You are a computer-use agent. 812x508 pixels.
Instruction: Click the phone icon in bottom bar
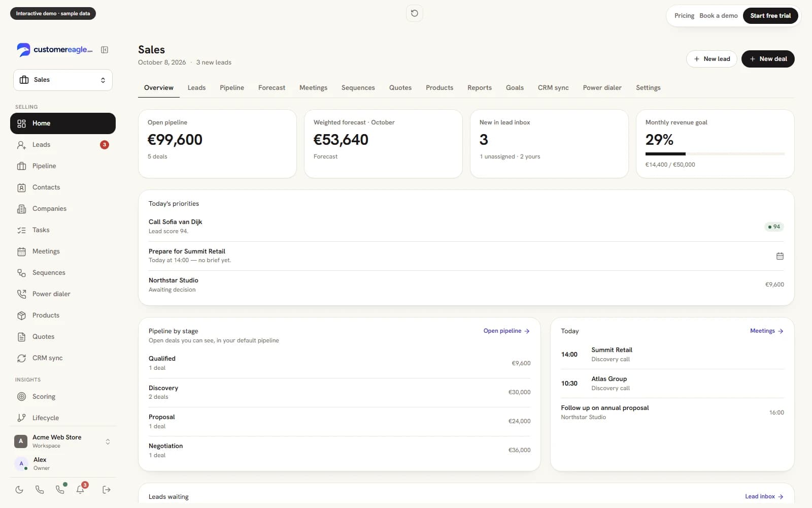coord(40,490)
